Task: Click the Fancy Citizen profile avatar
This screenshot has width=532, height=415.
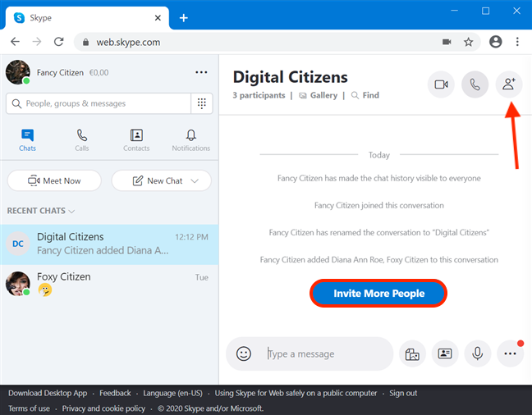Action: [18, 72]
